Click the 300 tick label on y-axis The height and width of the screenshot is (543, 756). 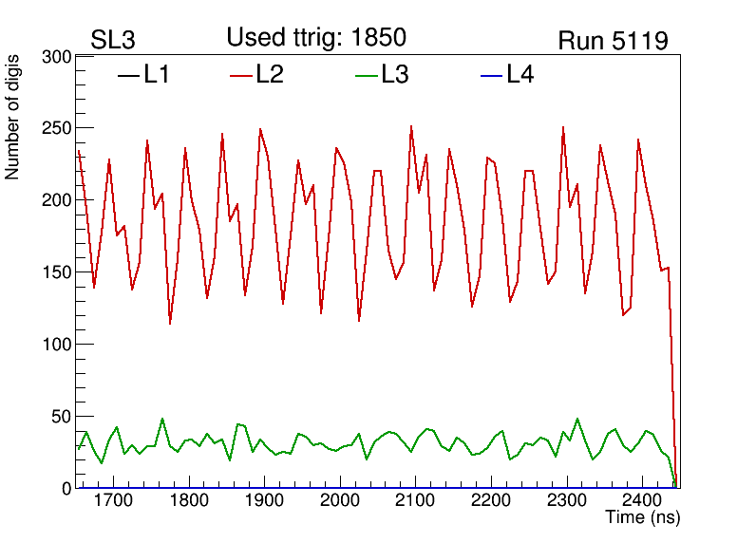(x=58, y=57)
